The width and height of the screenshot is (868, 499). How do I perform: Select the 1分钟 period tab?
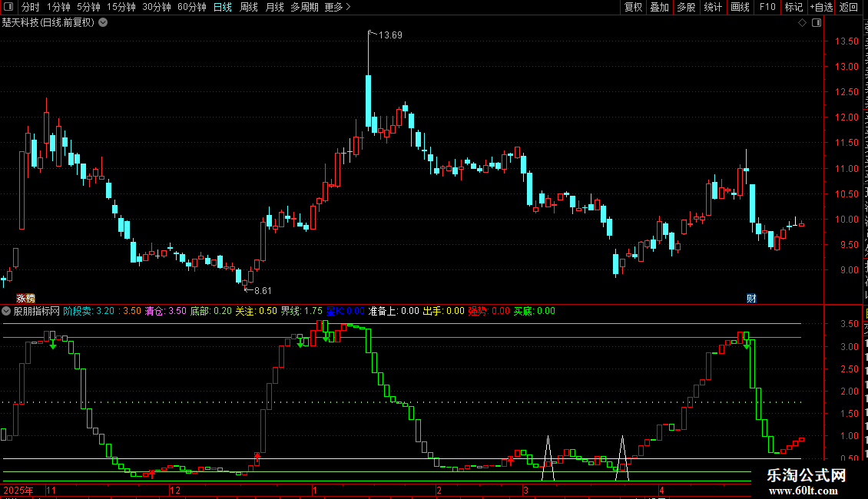pyautogui.click(x=58, y=7)
